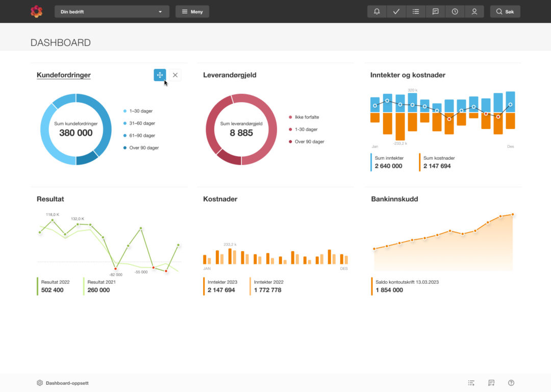Click the add-list icon in the bottom bar
The height and width of the screenshot is (392, 551).
pyautogui.click(x=471, y=383)
